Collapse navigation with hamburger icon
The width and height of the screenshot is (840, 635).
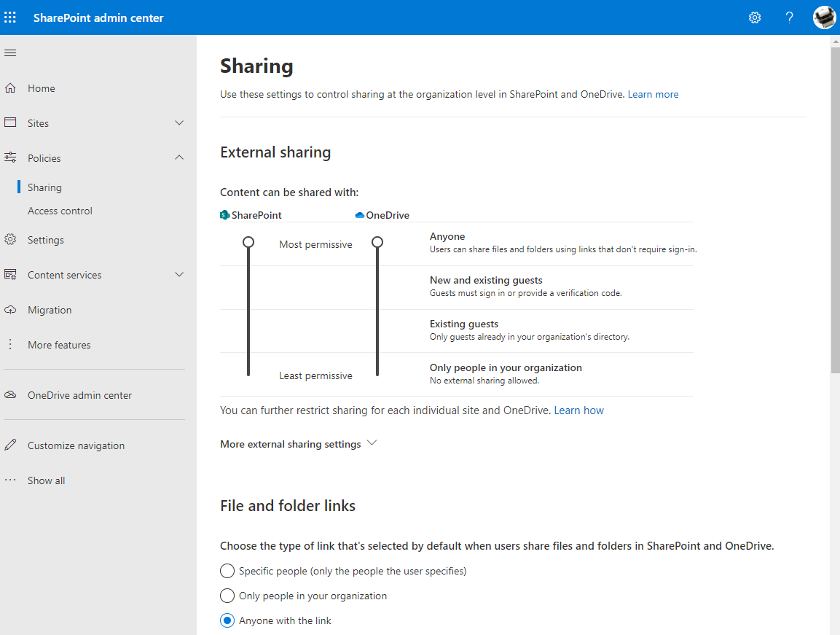point(10,53)
